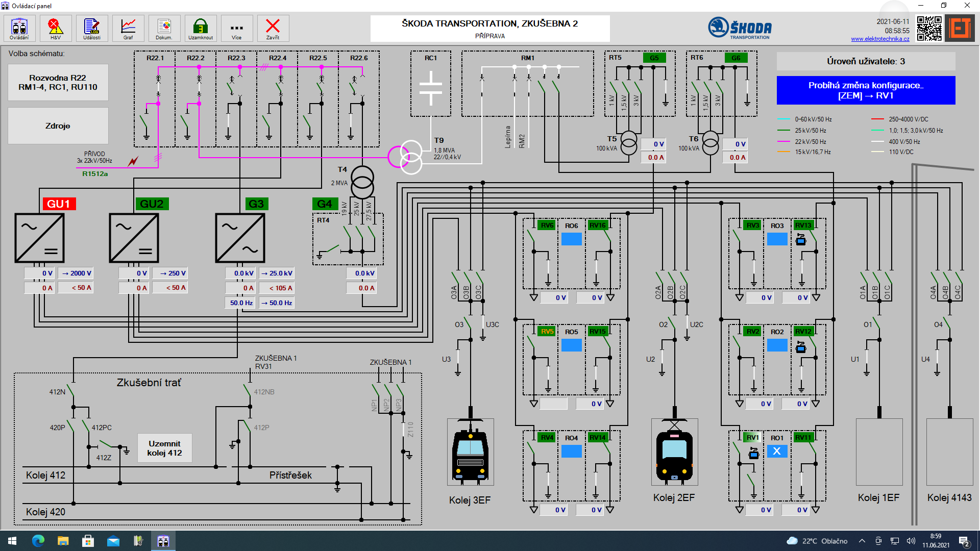Click the R1512a green label
980x551 pixels.
click(x=95, y=174)
